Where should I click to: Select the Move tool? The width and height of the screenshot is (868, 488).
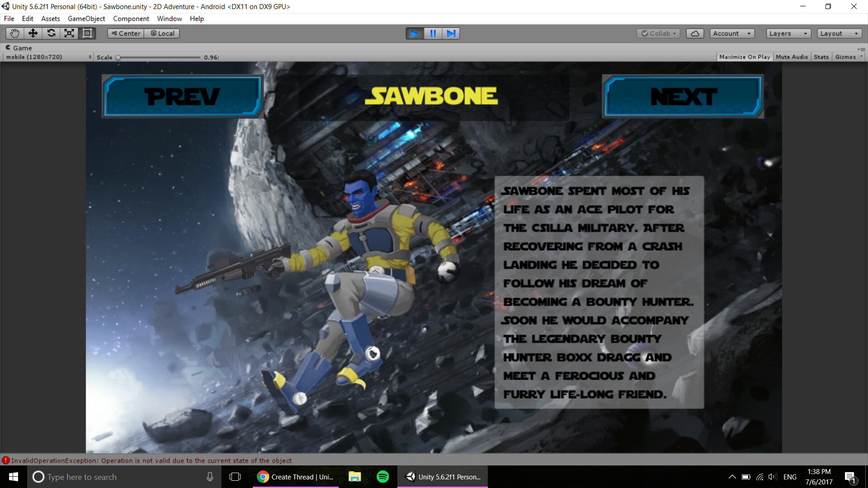point(33,33)
